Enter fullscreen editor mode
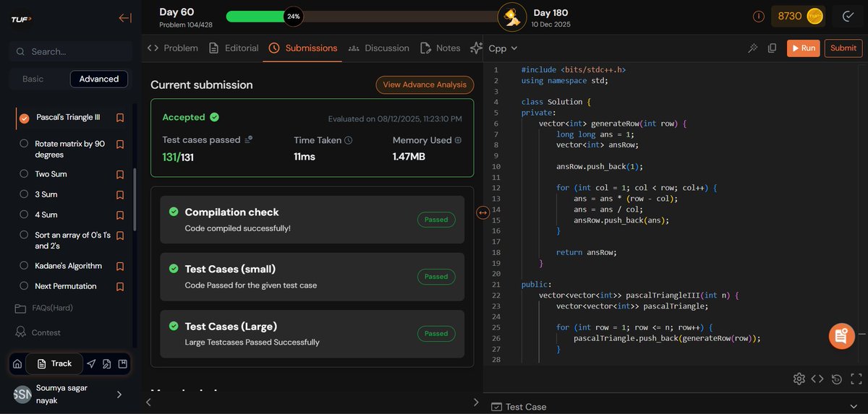The width and height of the screenshot is (868, 414). click(x=856, y=379)
